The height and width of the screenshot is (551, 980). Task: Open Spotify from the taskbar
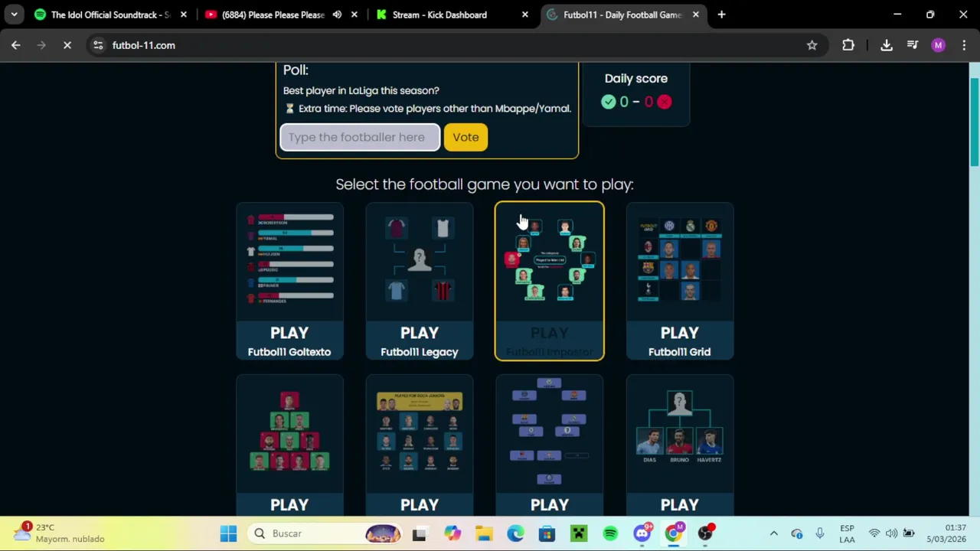(x=610, y=533)
